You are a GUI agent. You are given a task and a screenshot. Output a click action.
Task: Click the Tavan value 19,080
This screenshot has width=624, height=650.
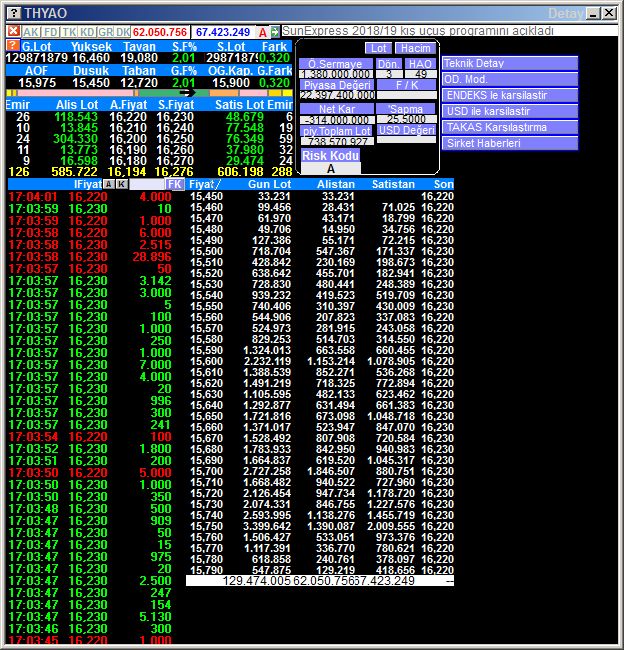[x=139, y=58]
